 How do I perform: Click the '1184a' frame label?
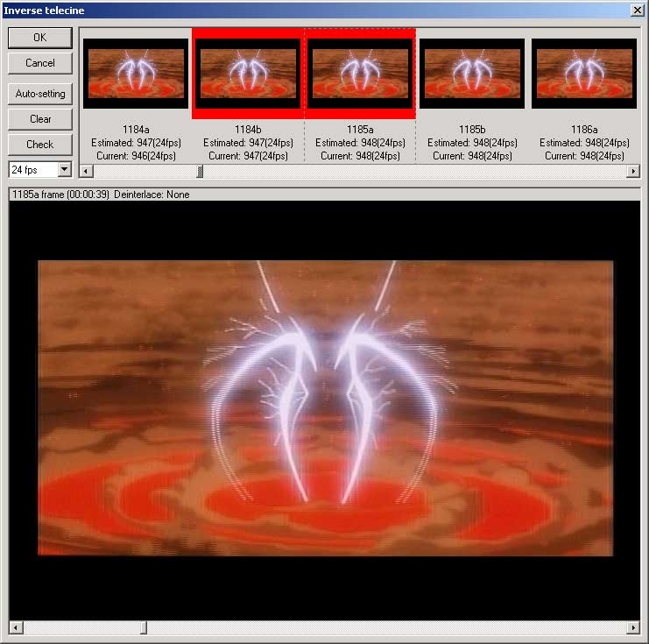pos(136,129)
